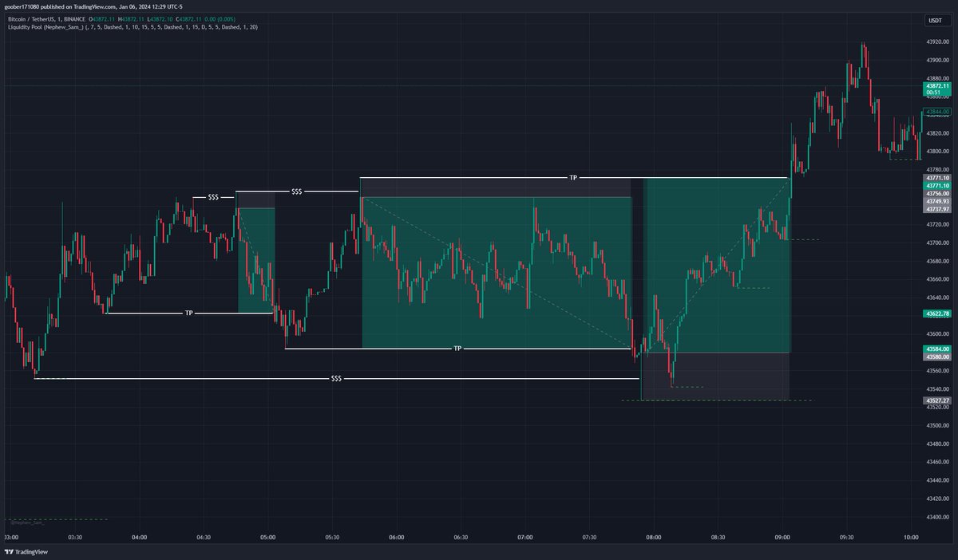Select the upper TP take-profit line label
Viewport: 958px width, 560px height.
(572, 177)
